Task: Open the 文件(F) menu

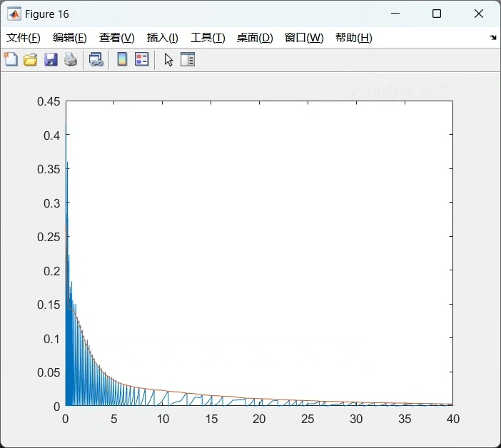Action: [x=24, y=38]
